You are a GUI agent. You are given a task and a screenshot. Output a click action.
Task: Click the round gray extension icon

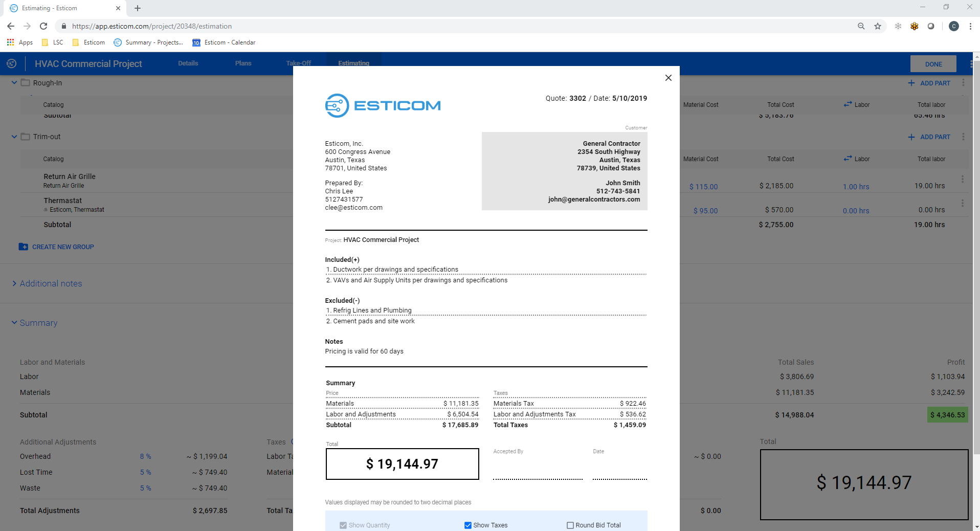click(931, 26)
